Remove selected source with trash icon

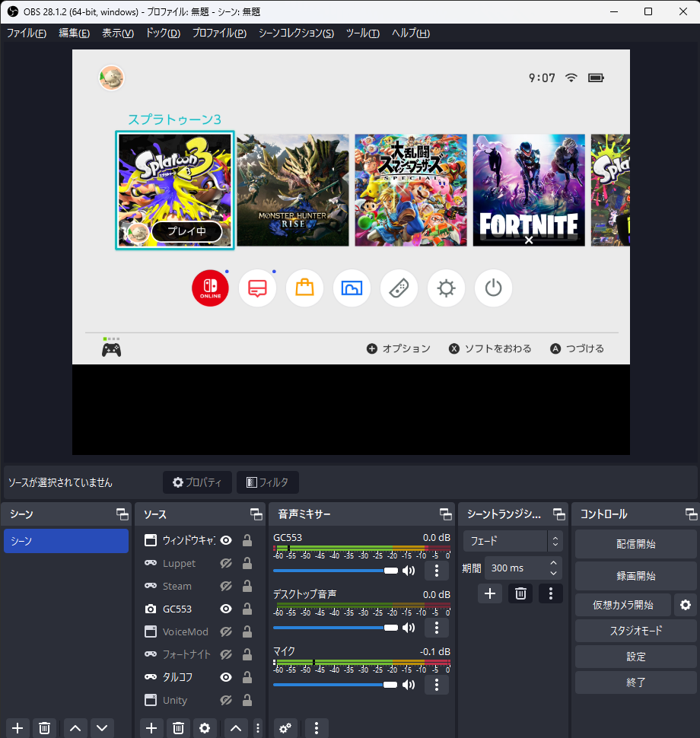coord(178,728)
